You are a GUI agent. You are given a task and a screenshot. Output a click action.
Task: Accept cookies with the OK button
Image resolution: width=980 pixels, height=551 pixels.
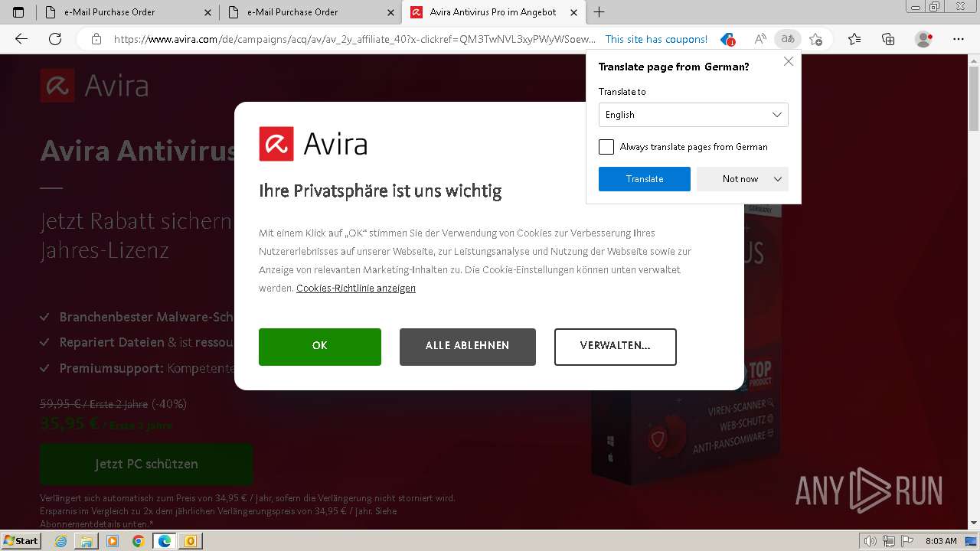[320, 347]
